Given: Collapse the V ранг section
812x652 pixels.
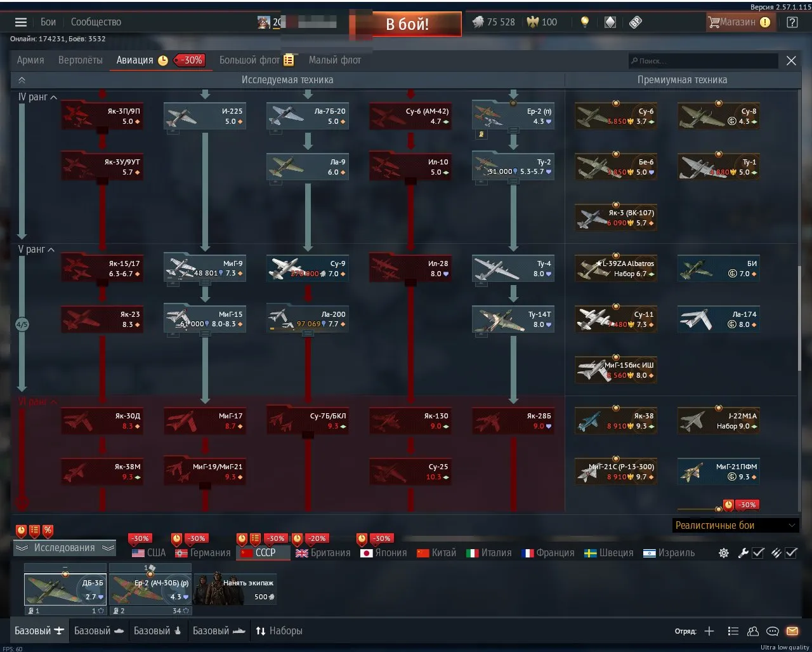Looking at the screenshot, I should click(37, 249).
